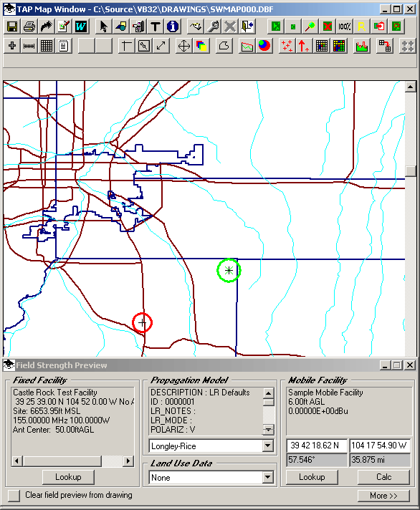Open the Land Use Data dropdown
Screen dimensions: 420x510
tap(268, 477)
